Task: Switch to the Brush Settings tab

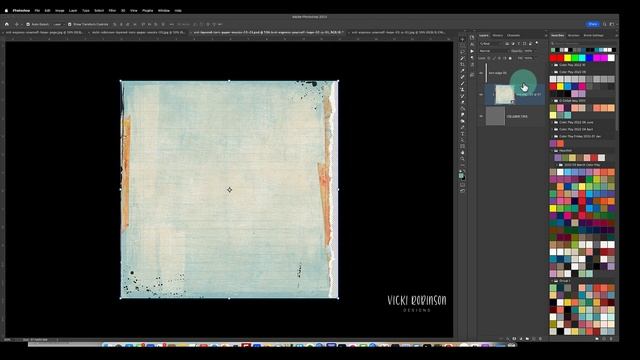Action: pyautogui.click(x=593, y=36)
